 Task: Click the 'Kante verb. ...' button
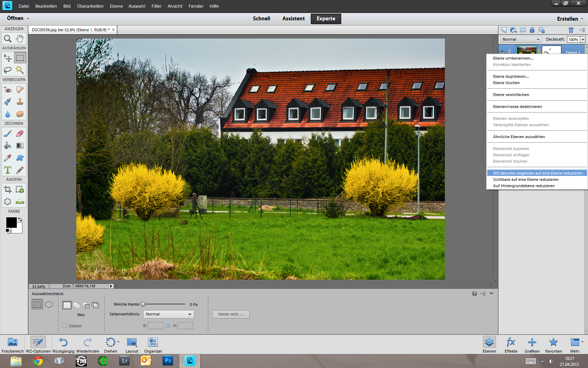tap(231, 314)
